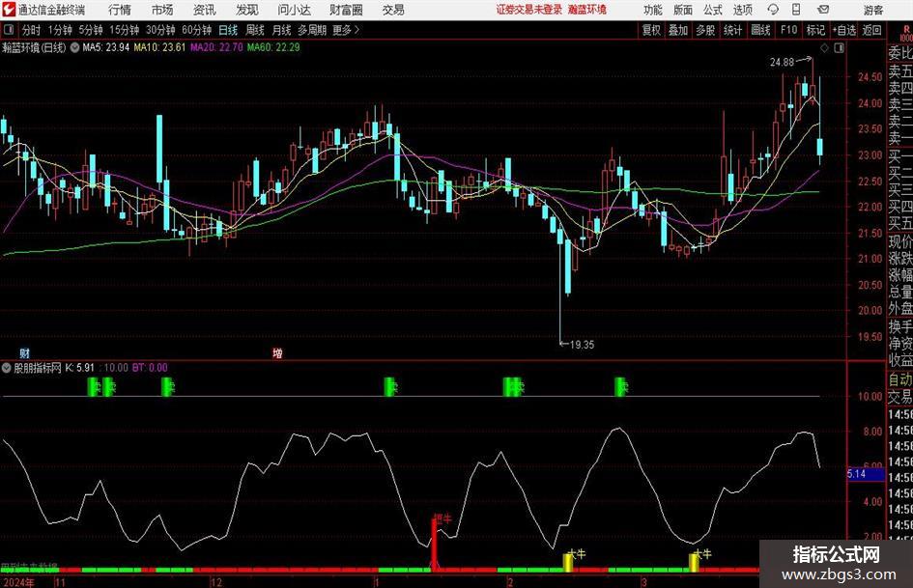Click the 叠加 toolbar button
The height and width of the screenshot is (588, 913).
tap(678, 30)
